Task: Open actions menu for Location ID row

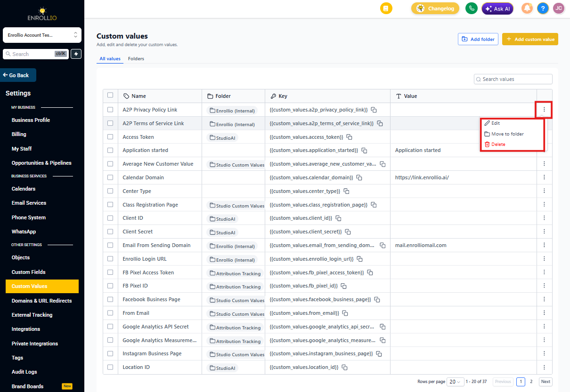Action: [544, 367]
